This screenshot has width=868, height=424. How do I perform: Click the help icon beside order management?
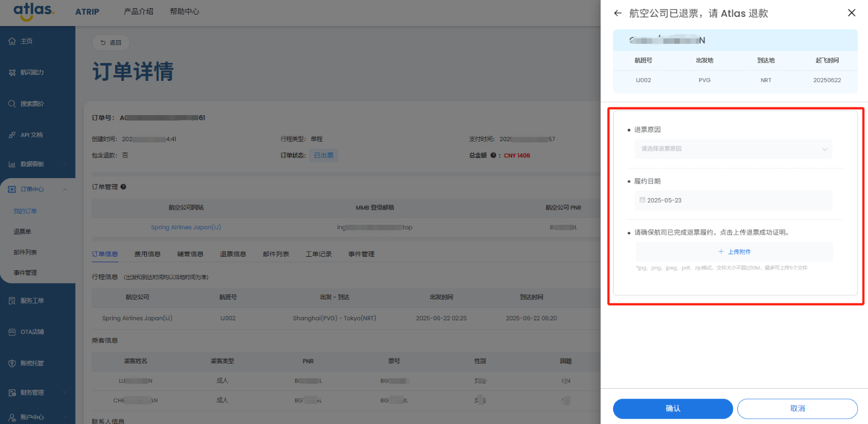tap(123, 187)
